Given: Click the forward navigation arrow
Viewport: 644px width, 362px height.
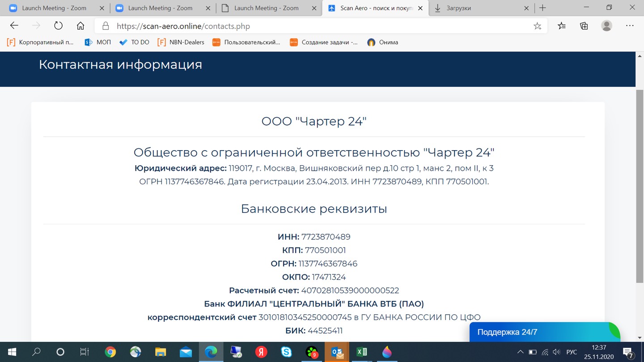Looking at the screenshot, I should (x=36, y=26).
